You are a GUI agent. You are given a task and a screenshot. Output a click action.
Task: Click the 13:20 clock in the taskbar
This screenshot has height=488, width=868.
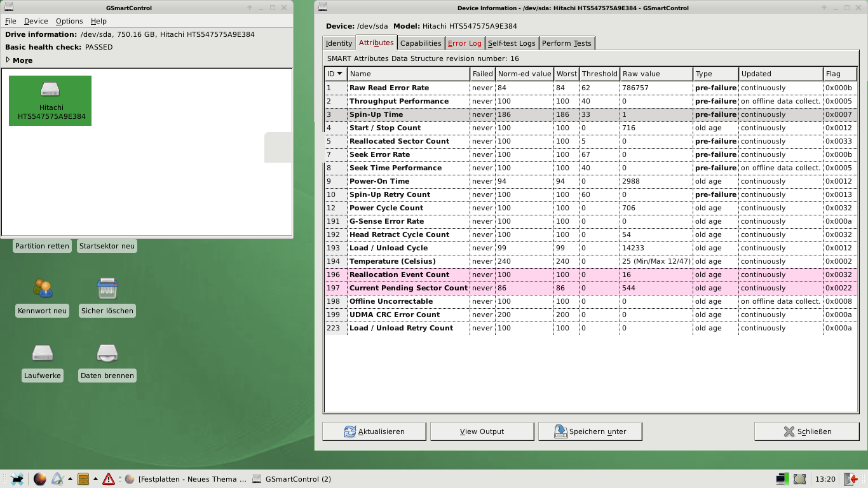pos(825,479)
